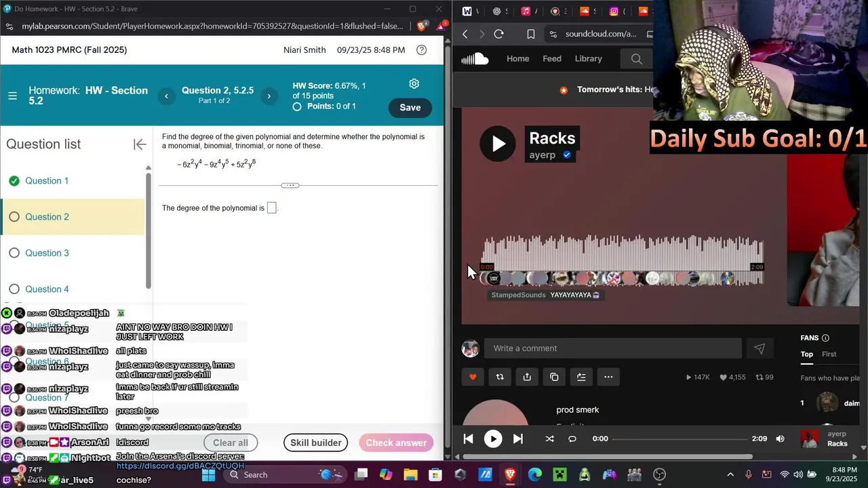Image resolution: width=868 pixels, height=488 pixels.
Task: Open the Skill builder
Action: point(316,443)
